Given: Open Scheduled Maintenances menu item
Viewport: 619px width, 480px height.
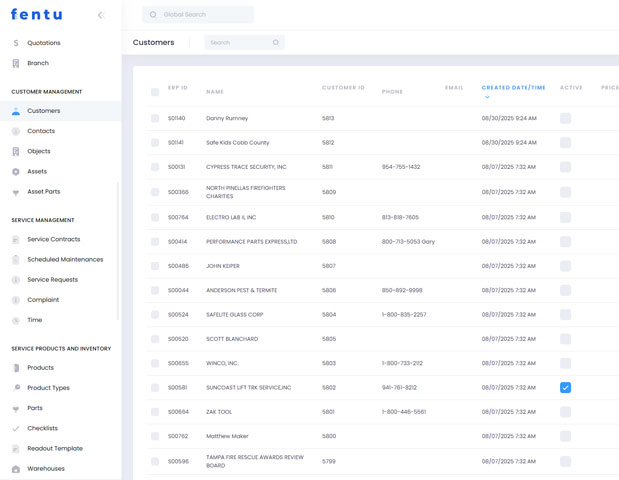Looking at the screenshot, I should click(65, 260).
